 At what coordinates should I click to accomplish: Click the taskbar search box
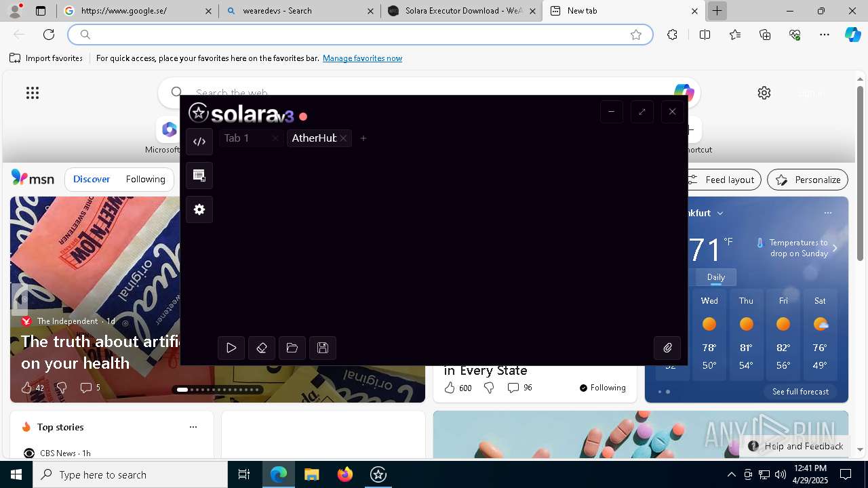pos(130,474)
